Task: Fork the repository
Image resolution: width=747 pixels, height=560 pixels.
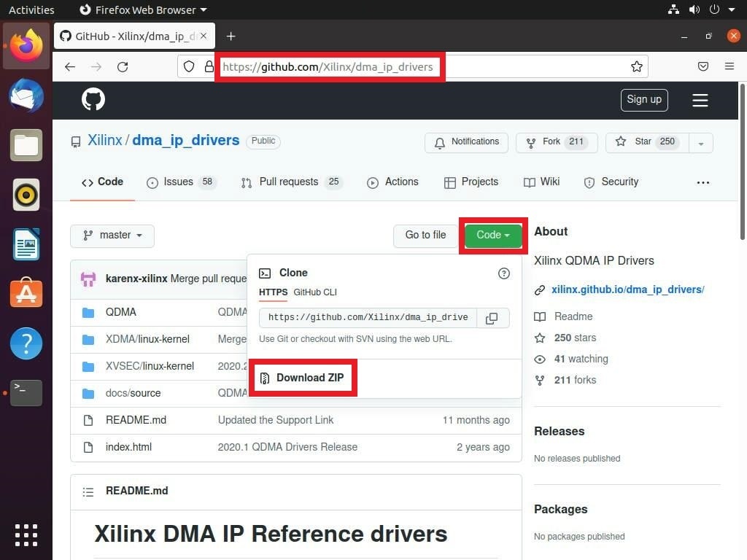Action: coord(557,142)
